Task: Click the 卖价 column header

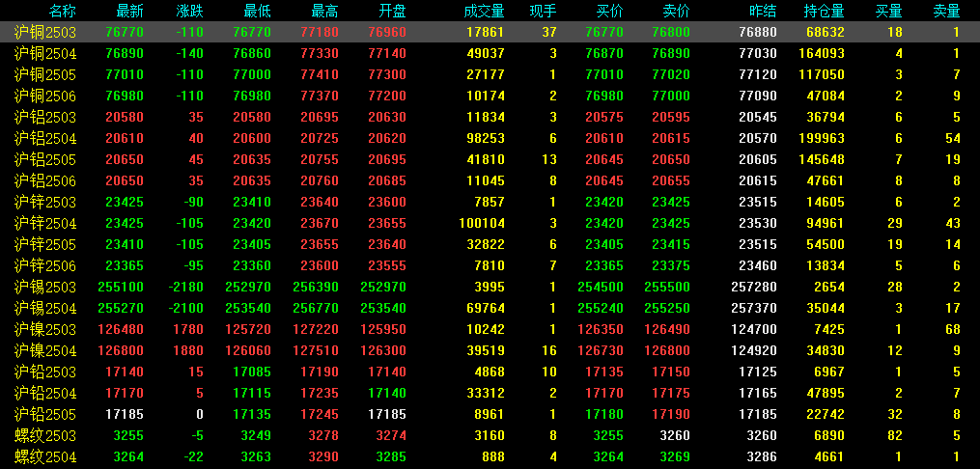Action: point(676,11)
